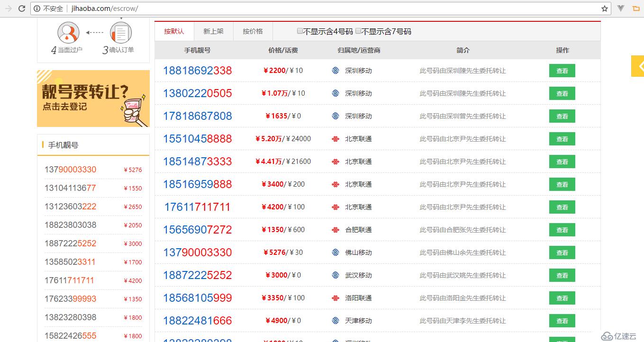Open sidebar number 18823803038

70,225
